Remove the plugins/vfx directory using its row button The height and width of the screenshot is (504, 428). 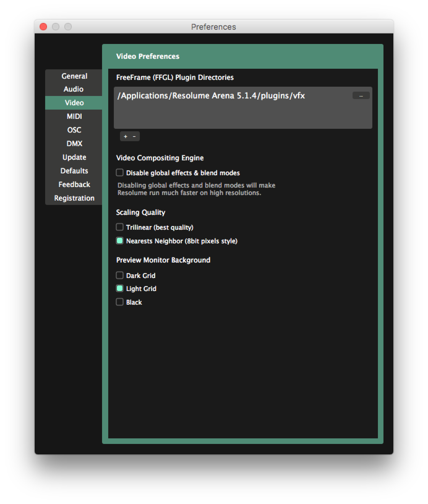[361, 96]
